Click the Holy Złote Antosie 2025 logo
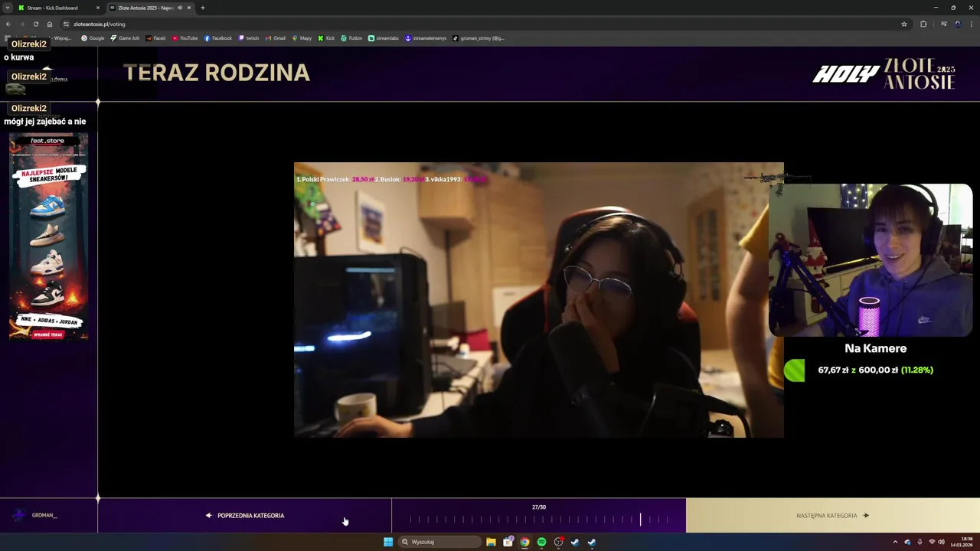Screen dimensions: 980x551 pos(884,73)
